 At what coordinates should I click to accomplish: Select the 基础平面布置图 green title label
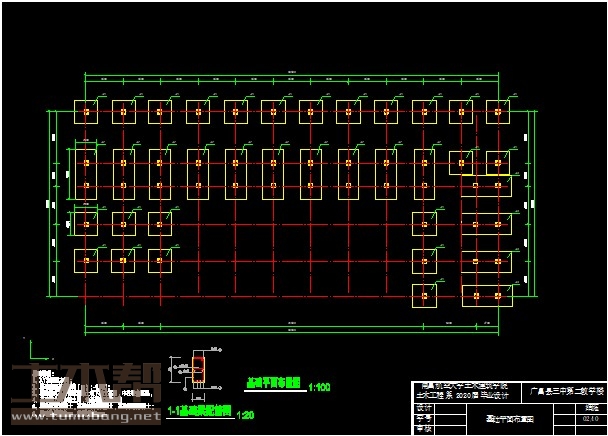tap(274, 382)
